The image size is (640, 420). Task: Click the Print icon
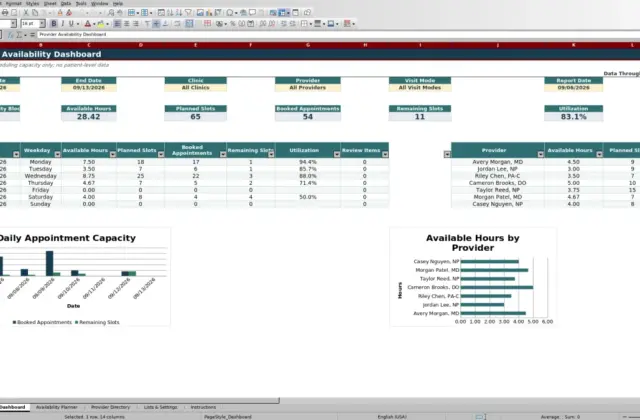5,13
